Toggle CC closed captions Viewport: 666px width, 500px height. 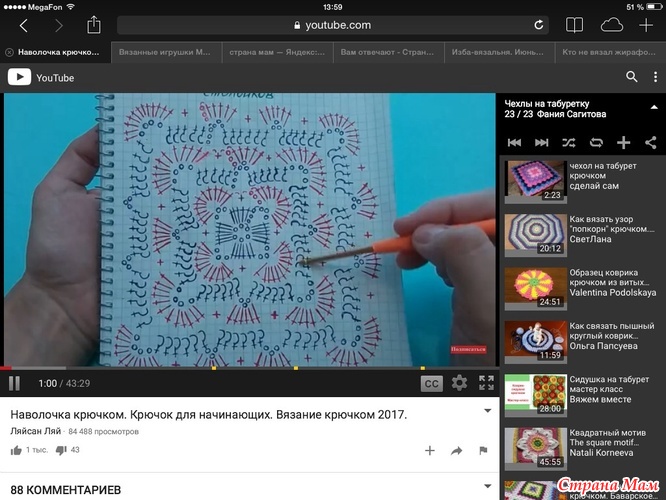pos(432,384)
